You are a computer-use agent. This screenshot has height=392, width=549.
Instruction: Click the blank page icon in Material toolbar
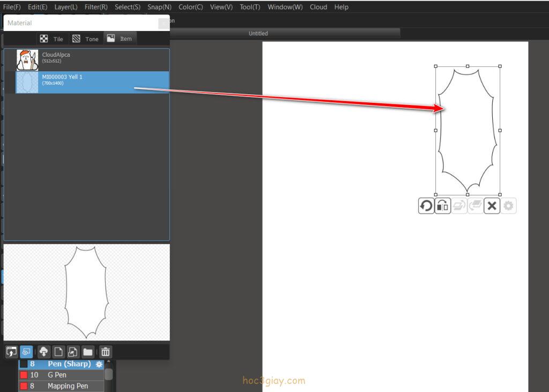click(58, 352)
